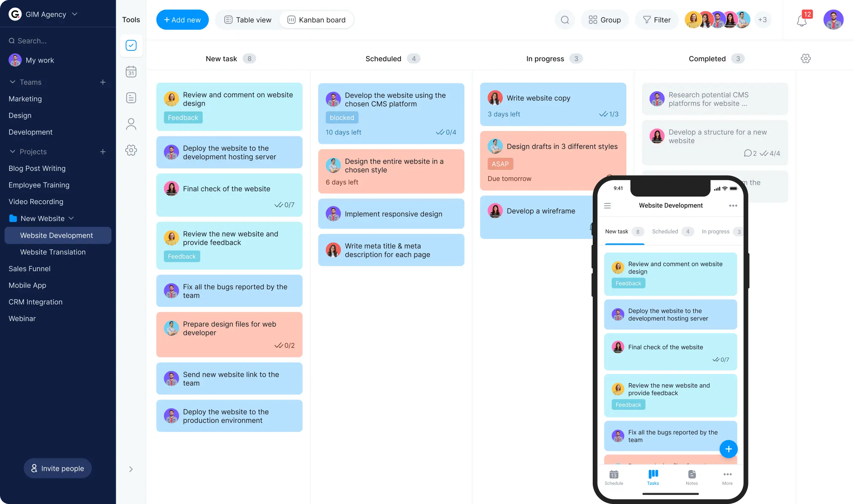Toggle subtask checkmark on Prepare design files
The image size is (854, 504).
click(x=278, y=345)
